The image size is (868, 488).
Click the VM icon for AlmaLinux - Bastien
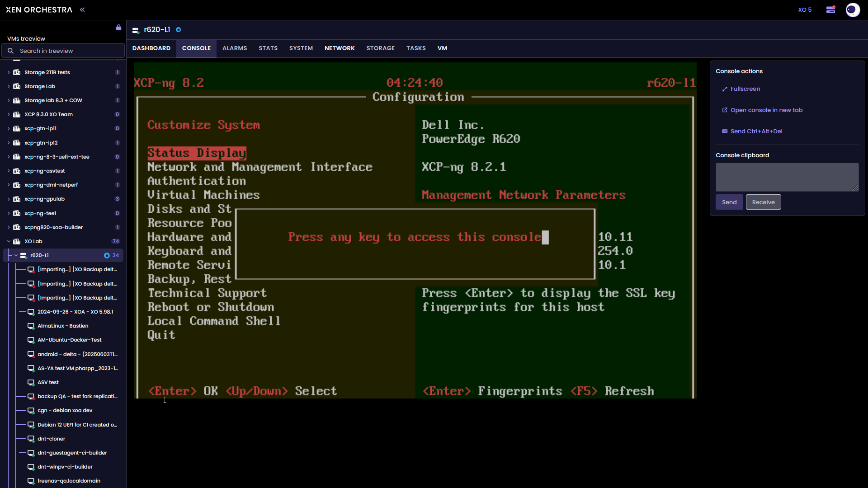click(x=31, y=326)
